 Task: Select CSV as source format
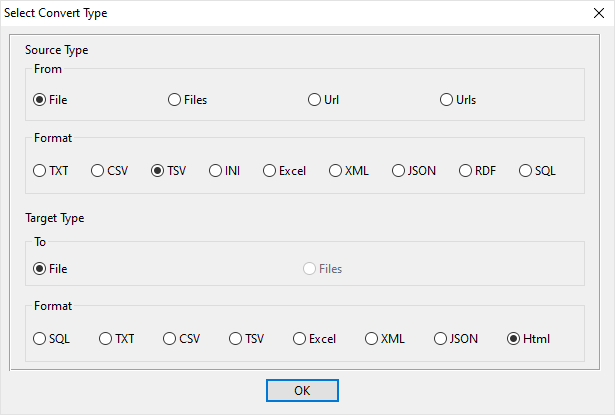pyautogui.click(x=98, y=171)
